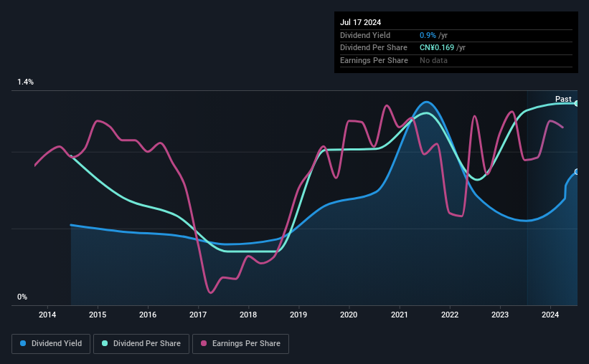Click the teal Dividend Per Share legend dot
The width and height of the screenshot is (589, 364).
tap(105, 343)
